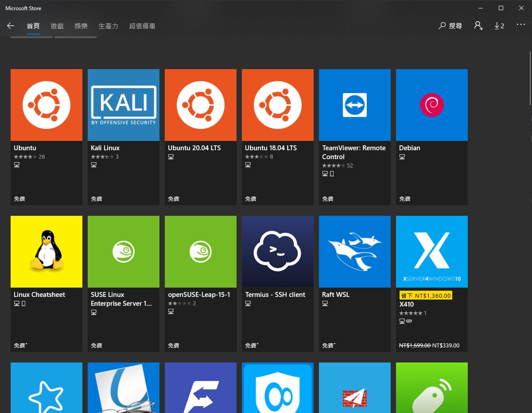Viewport: 532px width, 413px height.
Task: Click the NT$339.00 sale price
Action: 446,346
